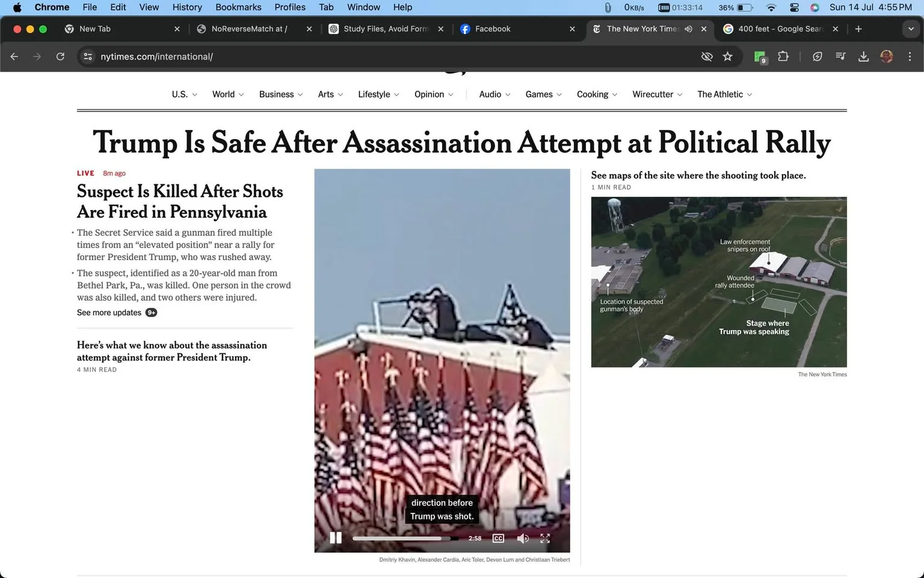
Task: Open Chrome three-dot menu
Action: coord(910,57)
